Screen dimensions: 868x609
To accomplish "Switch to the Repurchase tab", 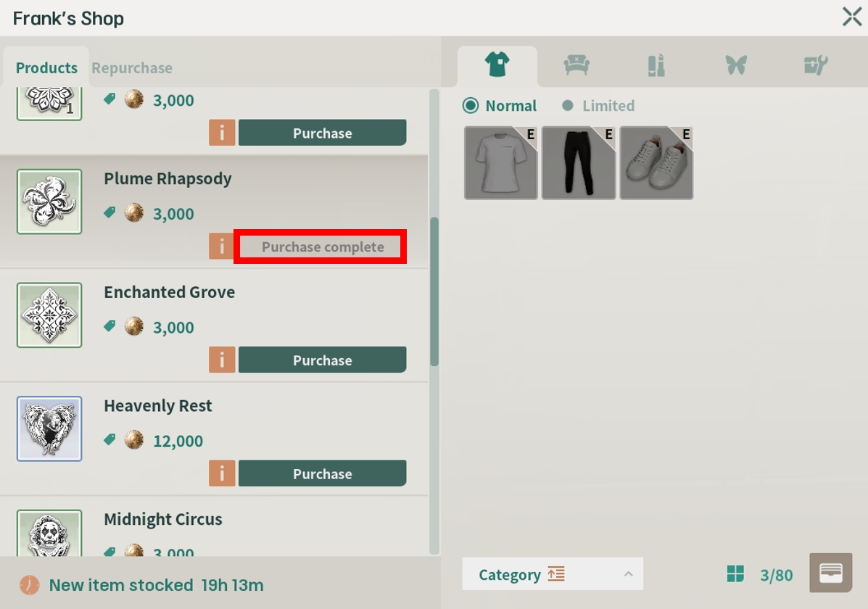I will click(132, 68).
